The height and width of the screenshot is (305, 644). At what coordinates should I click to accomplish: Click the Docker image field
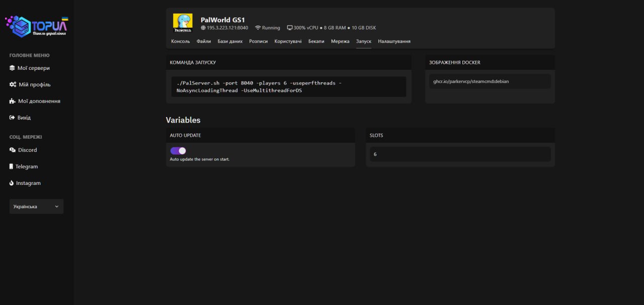pyautogui.click(x=490, y=81)
